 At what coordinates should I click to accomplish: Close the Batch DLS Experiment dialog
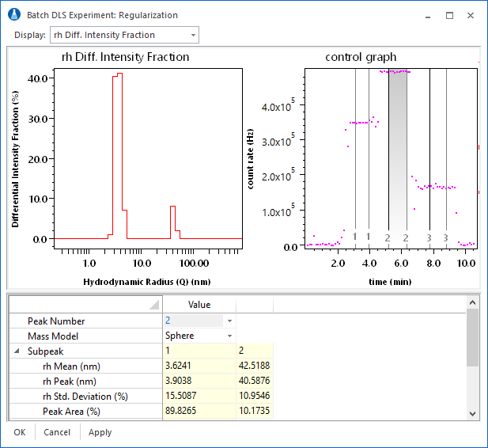(x=471, y=15)
